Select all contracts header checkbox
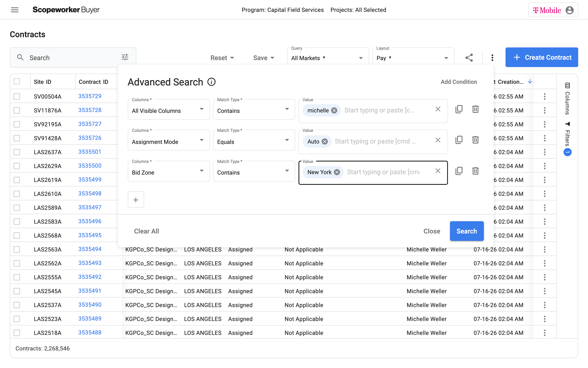 coord(17,82)
